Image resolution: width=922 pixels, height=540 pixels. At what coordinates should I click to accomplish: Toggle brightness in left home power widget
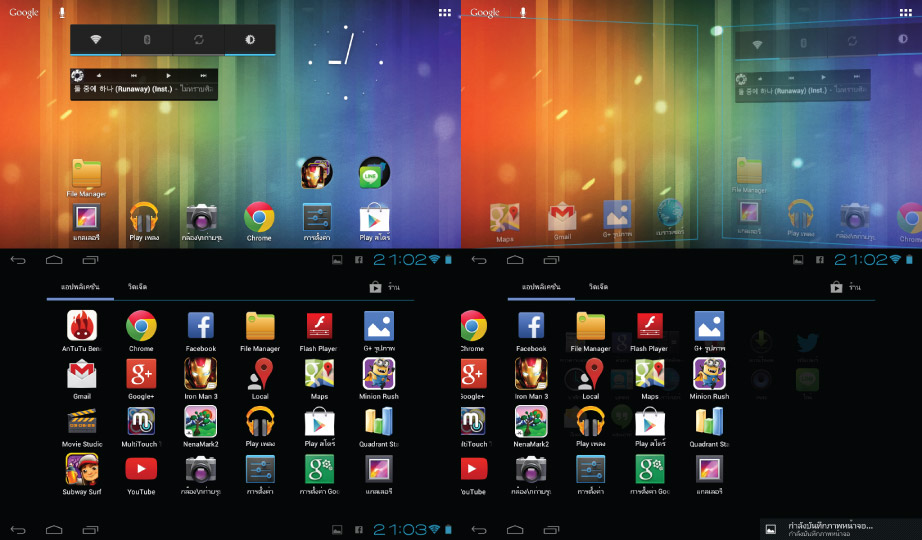click(250, 39)
